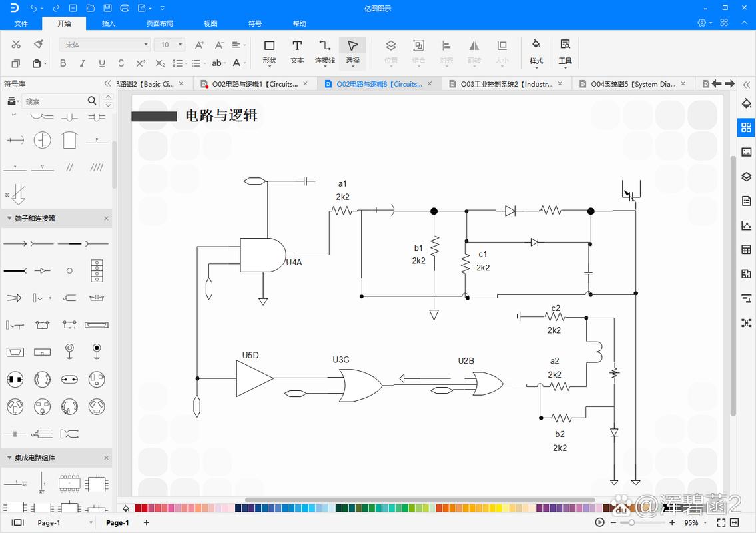The width and height of the screenshot is (756, 533).
Task: Click the New document icon
Action: pos(73,8)
